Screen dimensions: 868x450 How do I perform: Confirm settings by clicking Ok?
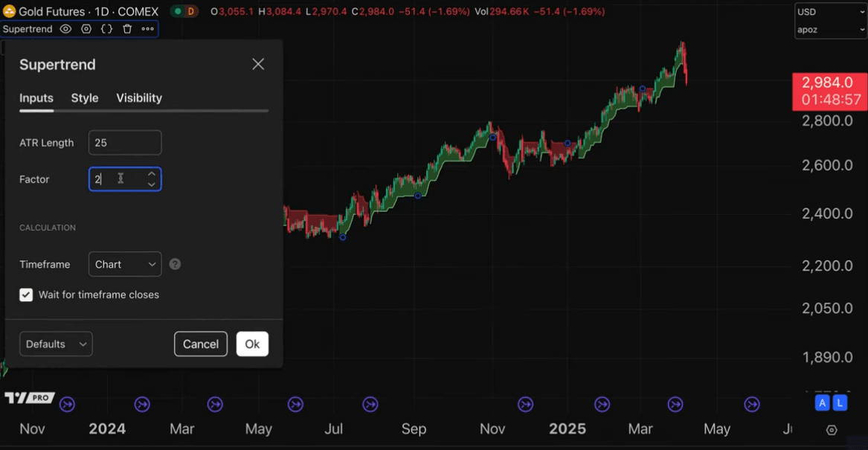tap(252, 344)
